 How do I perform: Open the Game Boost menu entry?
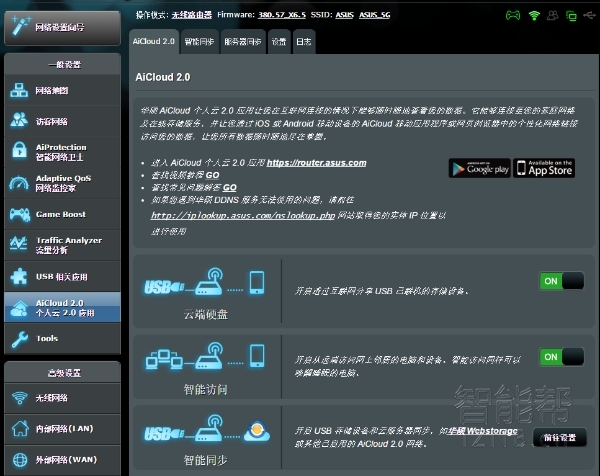coord(63,214)
